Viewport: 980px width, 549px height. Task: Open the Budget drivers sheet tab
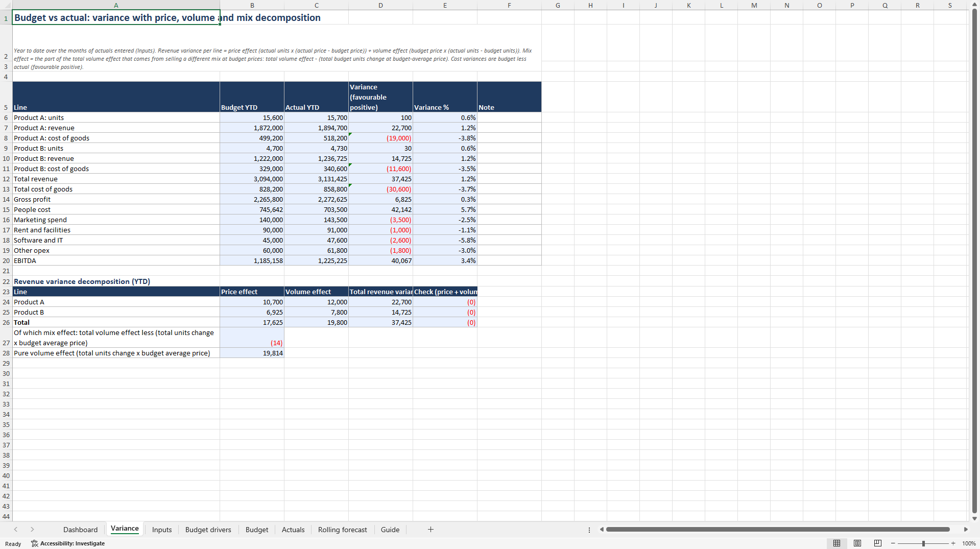208,530
